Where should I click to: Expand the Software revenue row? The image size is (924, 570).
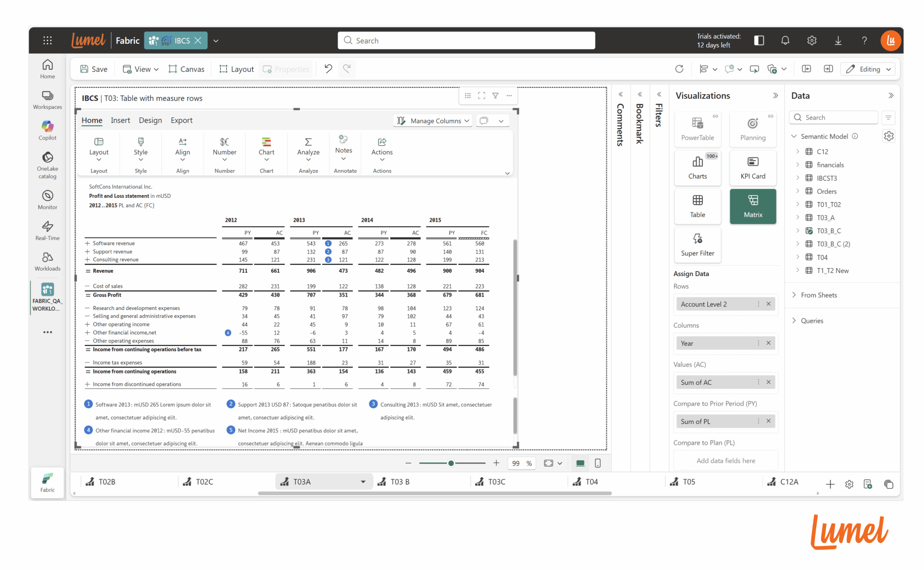click(87, 243)
